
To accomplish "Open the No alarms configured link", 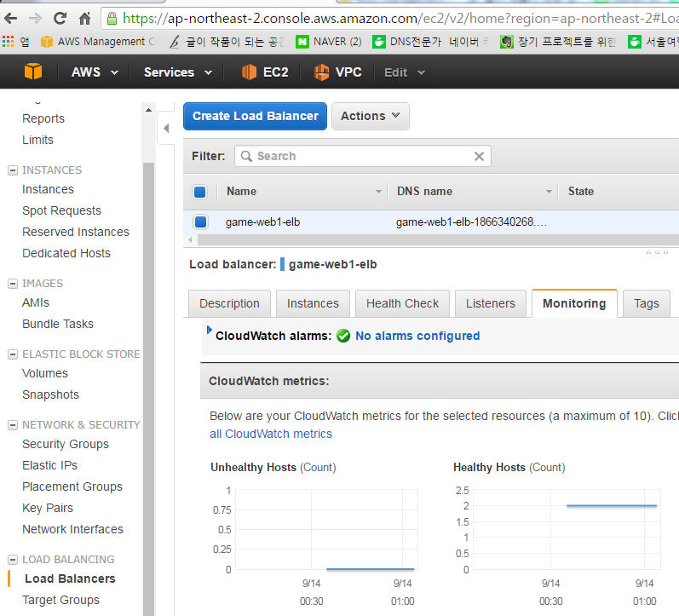I will pyautogui.click(x=417, y=336).
